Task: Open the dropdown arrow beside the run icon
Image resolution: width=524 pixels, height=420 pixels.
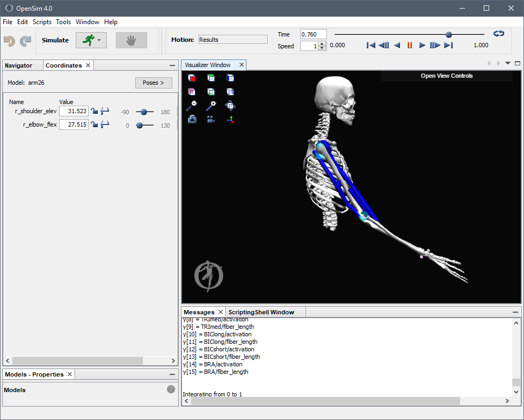Action: tap(99, 40)
